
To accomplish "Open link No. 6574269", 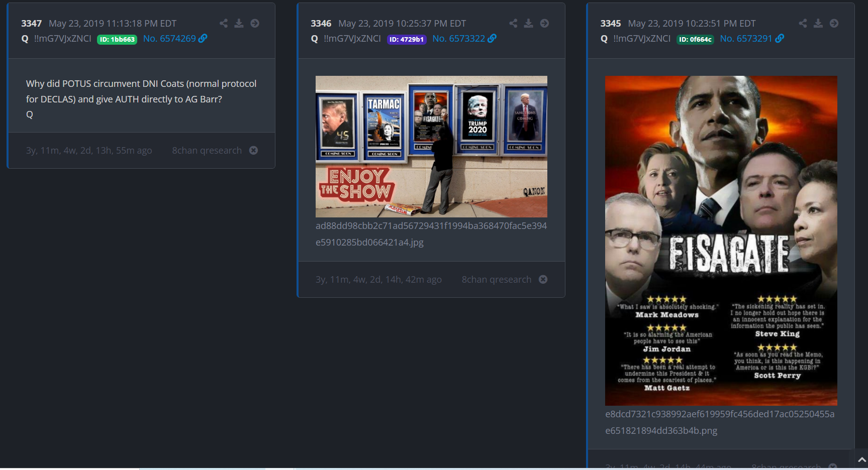I will point(169,39).
